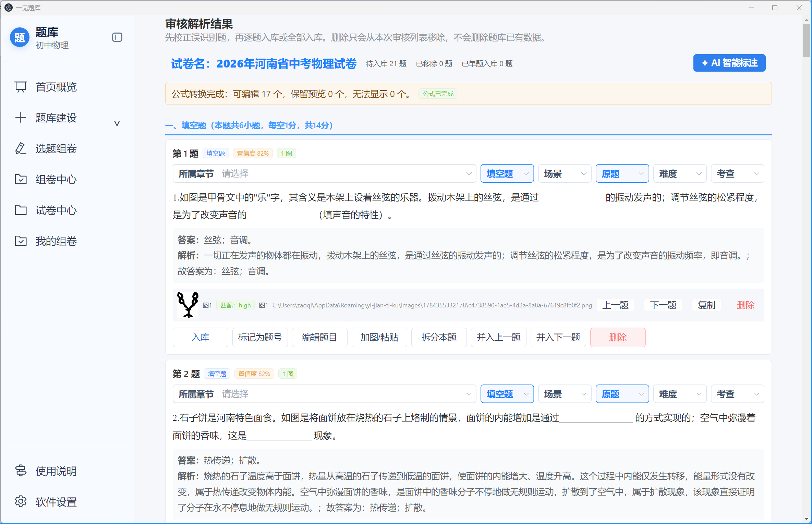The image size is (812, 524).
Task: Click the blue 题库 logo icon
Action: point(20,37)
